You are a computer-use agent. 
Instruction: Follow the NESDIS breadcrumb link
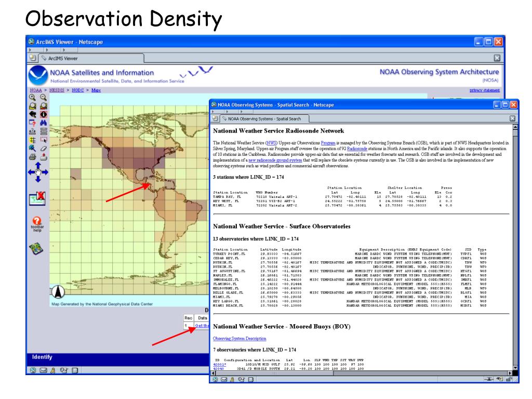click(x=57, y=90)
